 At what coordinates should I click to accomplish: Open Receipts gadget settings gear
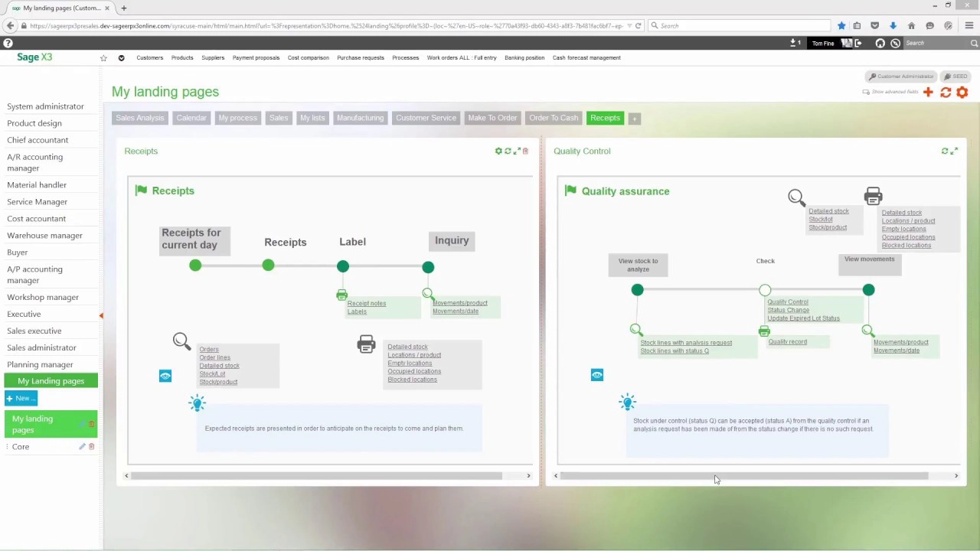[498, 152]
